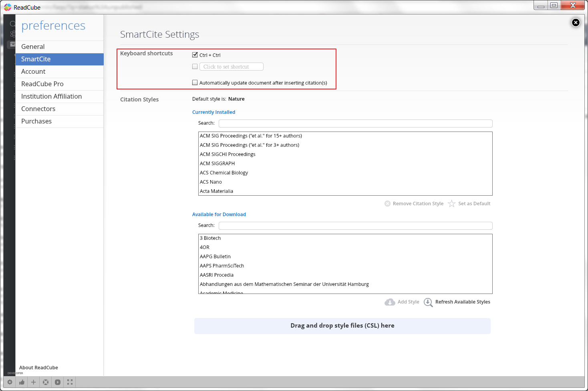Select 4OR in available styles
This screenshot has width=588, height=391.
click(345, 247)
